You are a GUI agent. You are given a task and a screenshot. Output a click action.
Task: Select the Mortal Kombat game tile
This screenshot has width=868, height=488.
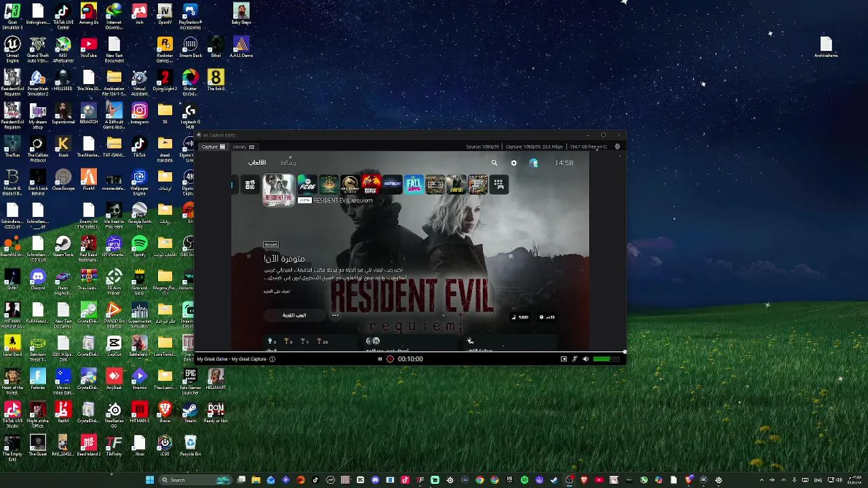point(350,184)
